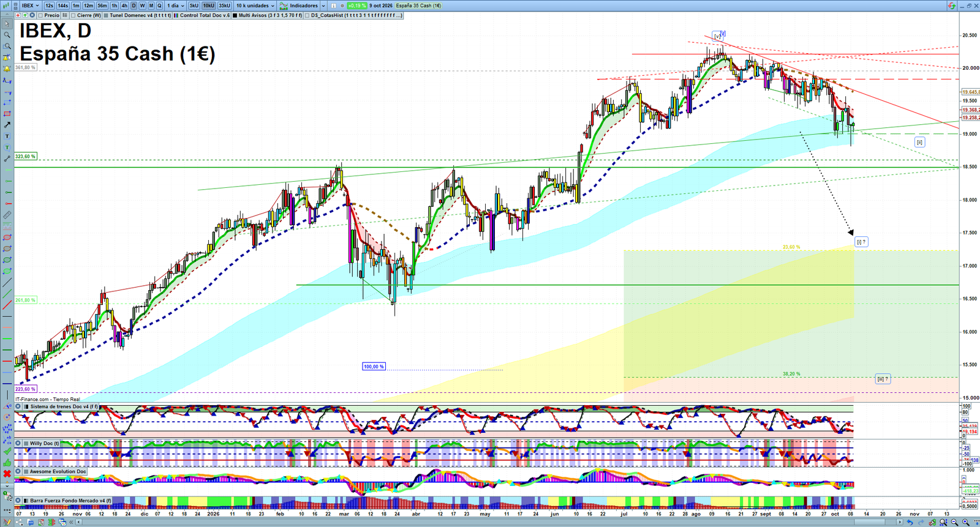Click the price bar list icon next to Precio
Screen dimensions: 980x527
point(64,15)
